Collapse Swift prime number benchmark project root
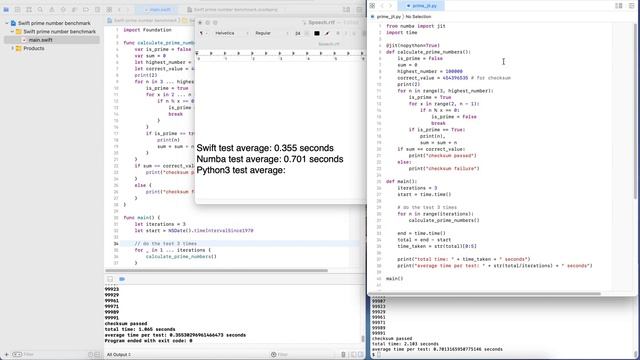640x360 pixels. tap(7, 23)
